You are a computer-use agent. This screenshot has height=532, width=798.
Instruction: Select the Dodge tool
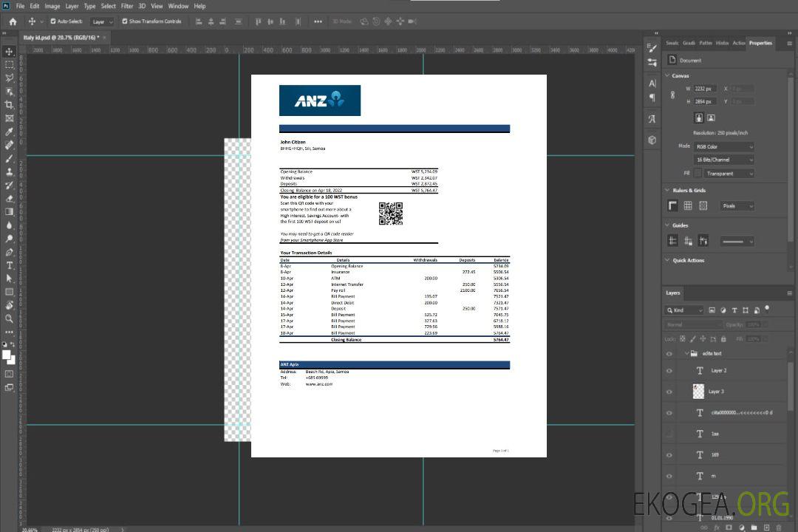pyautogui.click(x=9, y=238)
